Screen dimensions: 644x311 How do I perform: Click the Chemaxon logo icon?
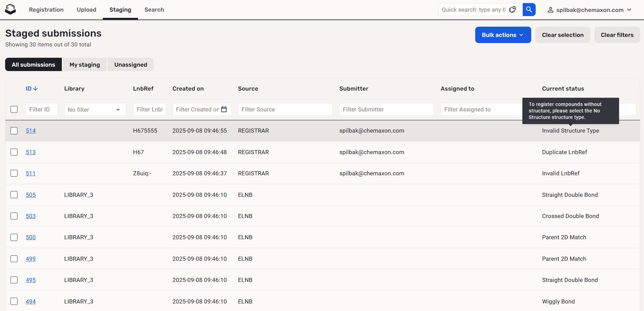[x=11, y=10]
